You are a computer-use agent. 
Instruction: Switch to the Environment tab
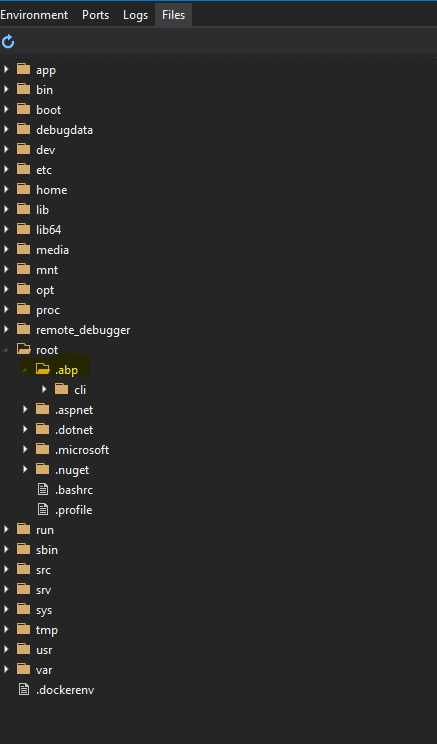tap(34, 15)
